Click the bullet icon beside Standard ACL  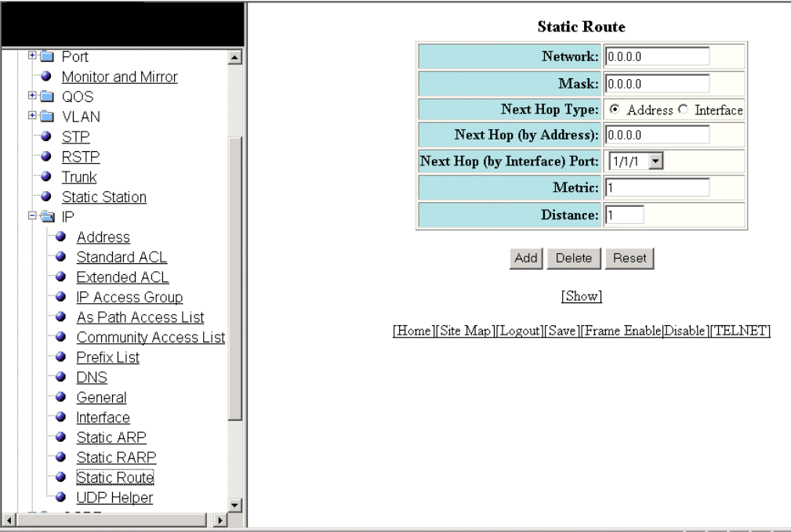60,257
